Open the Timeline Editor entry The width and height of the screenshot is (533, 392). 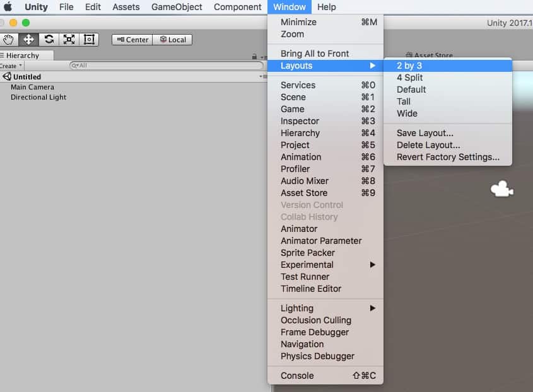325,289
